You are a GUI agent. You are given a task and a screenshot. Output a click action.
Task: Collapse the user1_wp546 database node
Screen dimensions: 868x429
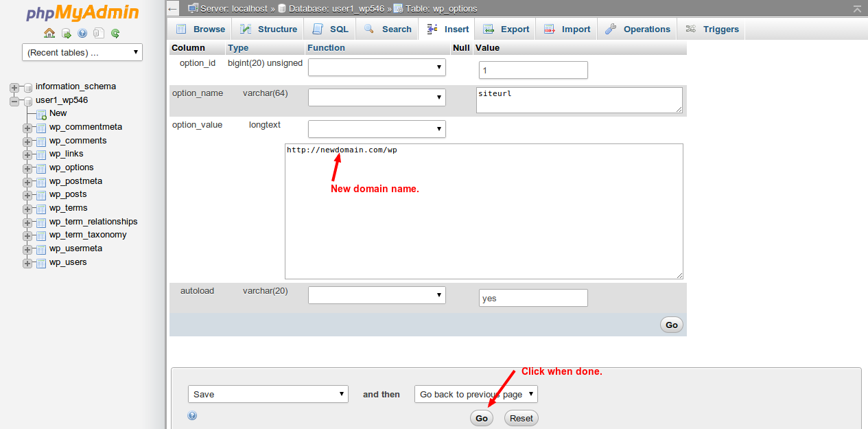[x=14, y=101]
